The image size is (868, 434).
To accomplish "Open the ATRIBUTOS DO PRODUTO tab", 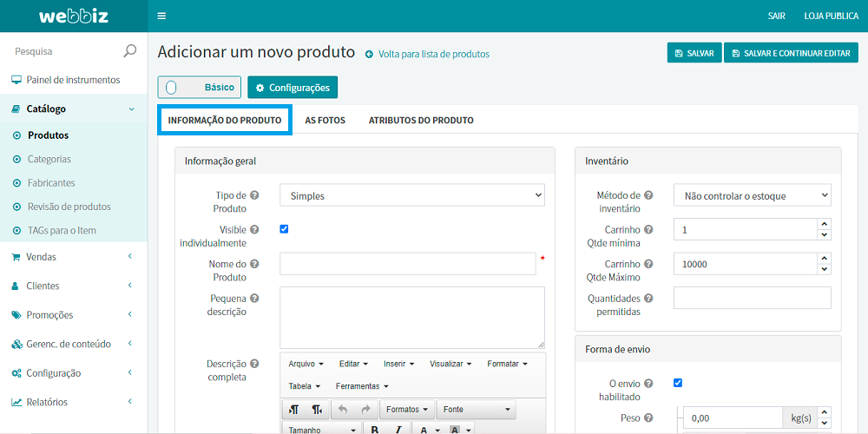I will pos(421,121).
